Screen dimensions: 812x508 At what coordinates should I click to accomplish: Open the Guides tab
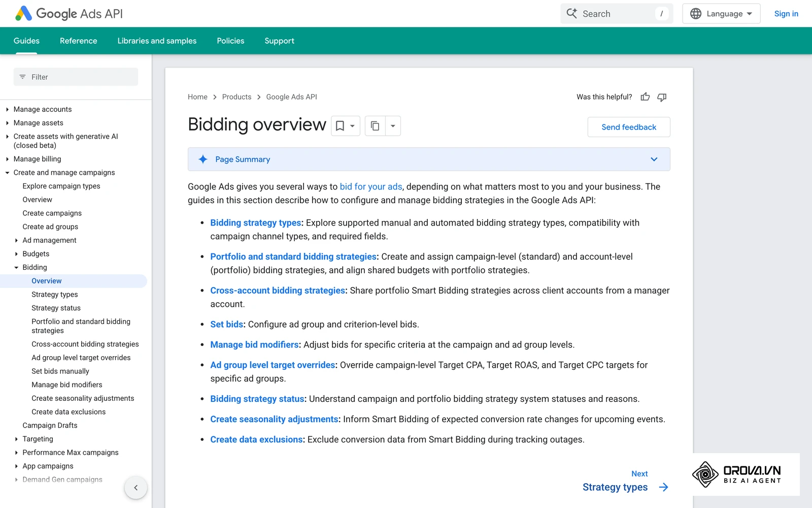(26, 41)
